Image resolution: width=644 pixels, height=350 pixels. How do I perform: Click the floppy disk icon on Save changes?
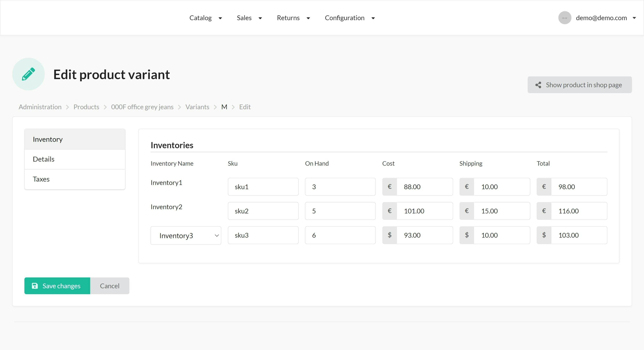click(35, 286)
